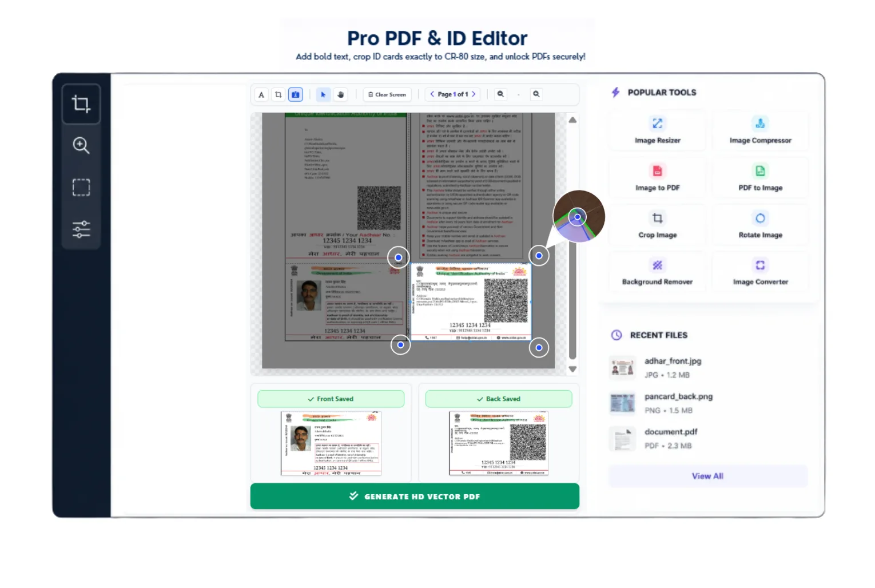
Task: Choose the small crop icon in the top toolbar
Action: [x=279, y=94]
